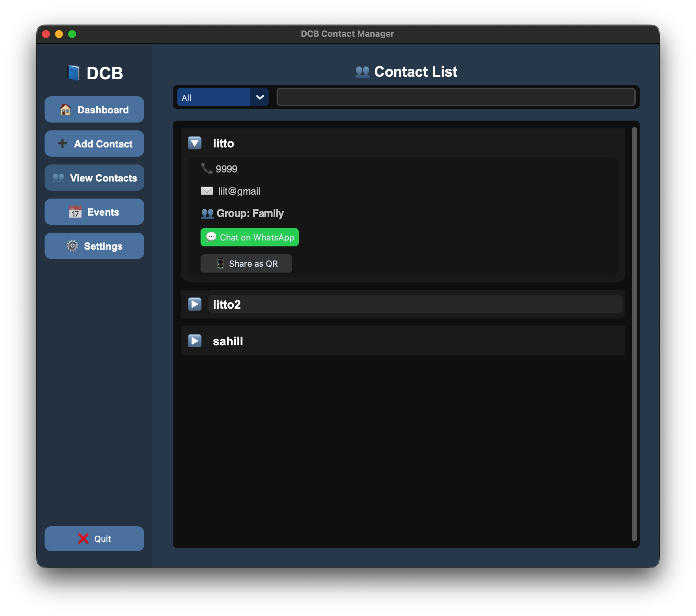Collapse the litto contact entry
Screen dimensions: 696x616
click(x=194, y=143)
